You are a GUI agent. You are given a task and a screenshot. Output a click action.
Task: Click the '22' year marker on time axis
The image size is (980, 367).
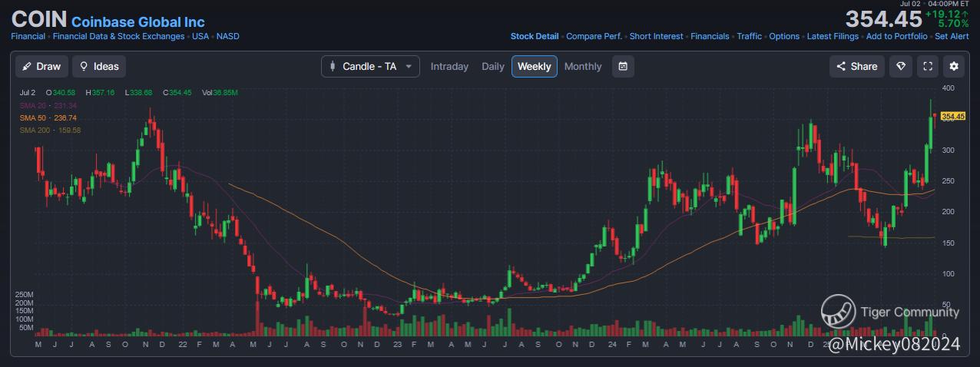click(x=182, y=346)
